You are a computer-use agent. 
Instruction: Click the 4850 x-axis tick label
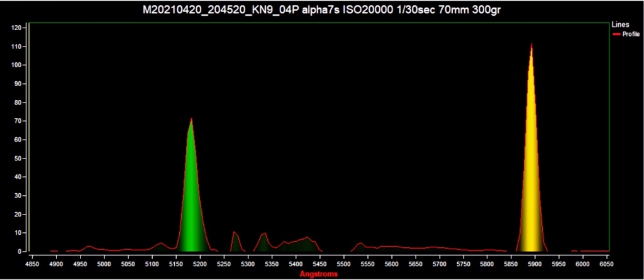(33, 263)
